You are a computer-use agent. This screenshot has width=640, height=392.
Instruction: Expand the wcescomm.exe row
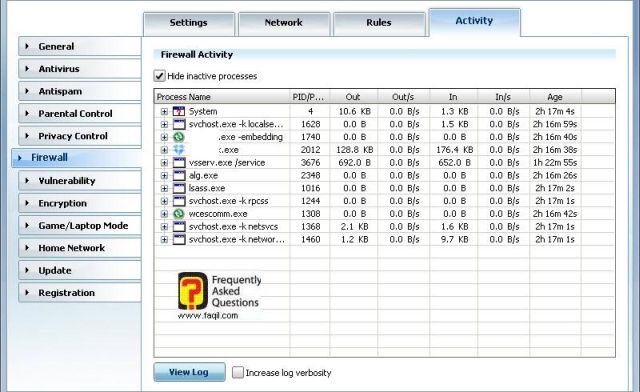click(x=164, y=214)
